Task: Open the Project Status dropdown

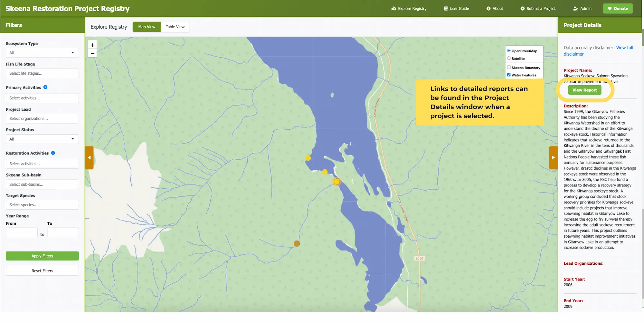Action: [x=42, y=139]
